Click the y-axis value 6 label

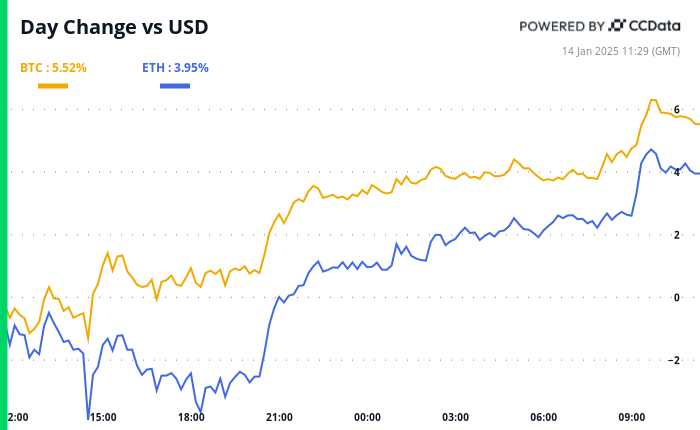[677, 109]
